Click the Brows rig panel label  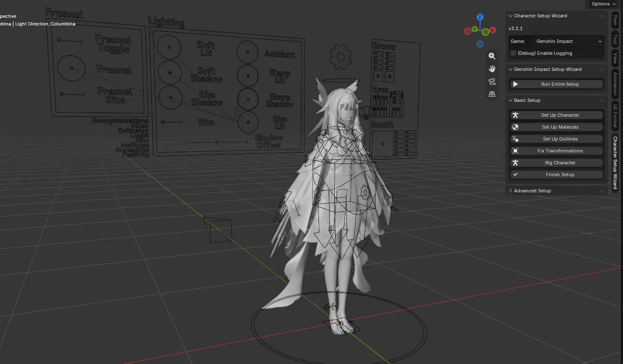click(384, 45)
